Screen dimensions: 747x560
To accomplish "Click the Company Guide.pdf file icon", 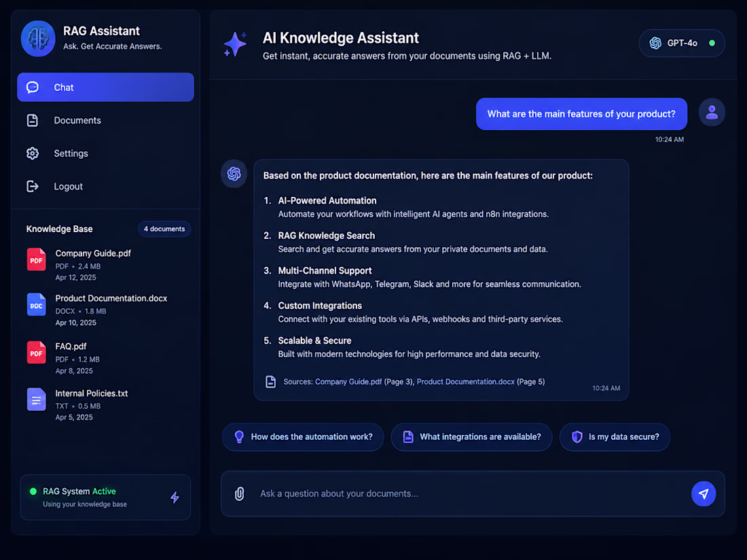I will click(36, 259).
